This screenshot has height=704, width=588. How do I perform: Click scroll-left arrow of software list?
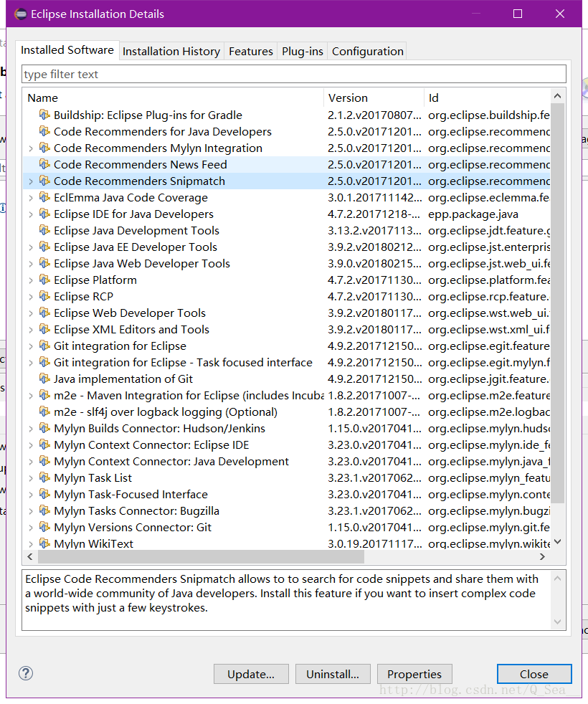coord(30,557)
